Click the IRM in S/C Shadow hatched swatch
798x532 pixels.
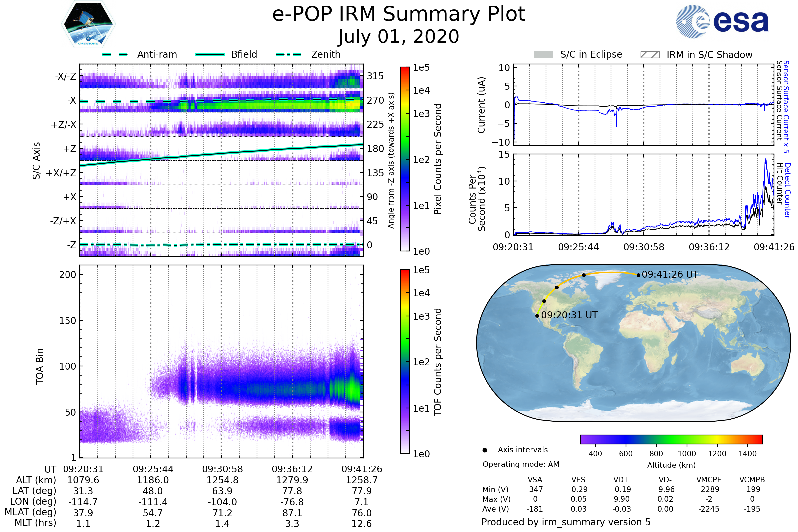pyautogui.click(x=650, y=55)
